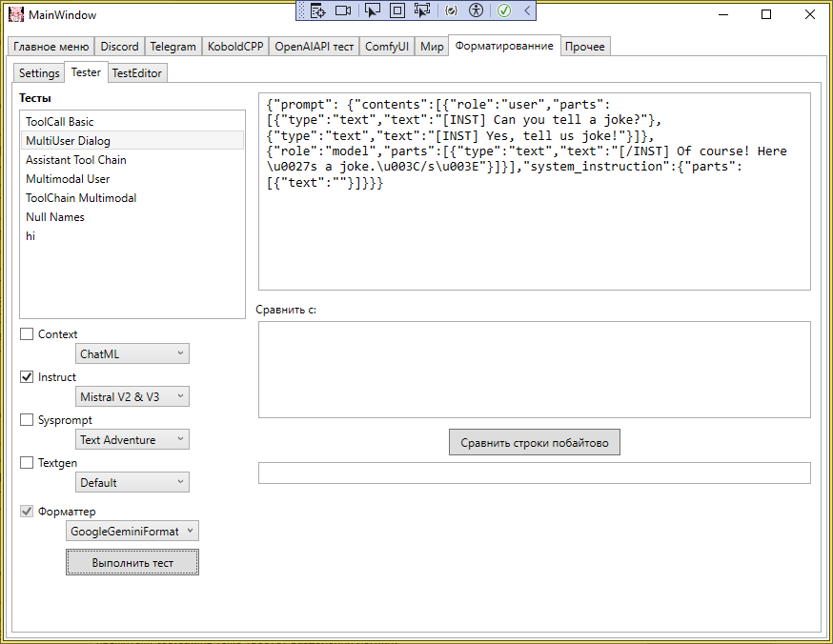Run the accessibility scan person icon
833x644 pixels.
point(476,10)
